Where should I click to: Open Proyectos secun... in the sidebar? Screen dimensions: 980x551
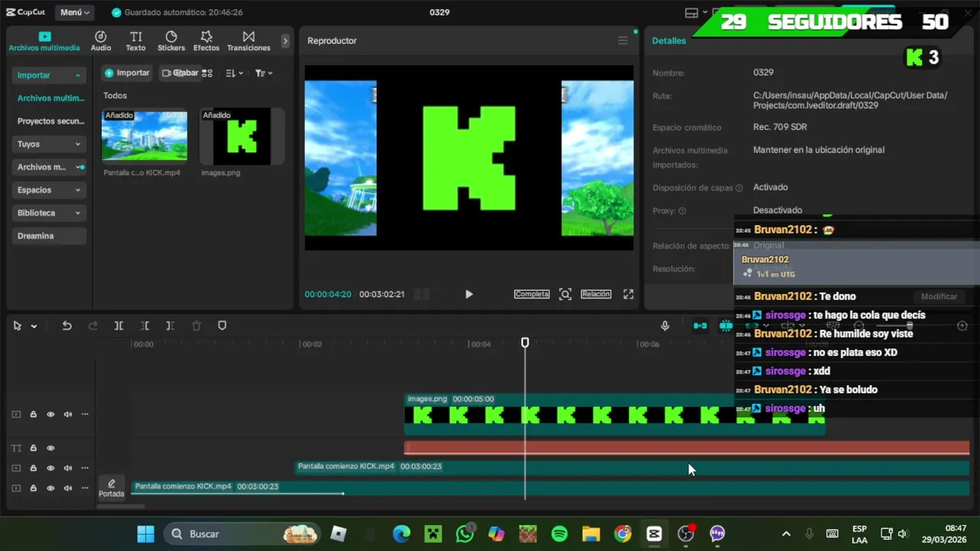coord(51,121)
